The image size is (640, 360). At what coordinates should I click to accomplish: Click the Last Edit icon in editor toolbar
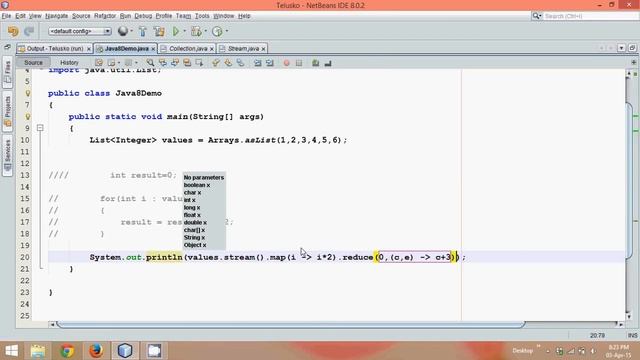pyautogui.click(x=99, y=63)
